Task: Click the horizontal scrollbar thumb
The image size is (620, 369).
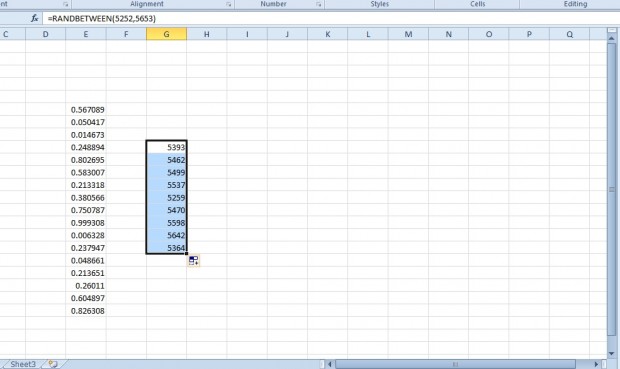Action: click(x=455, y=364)
